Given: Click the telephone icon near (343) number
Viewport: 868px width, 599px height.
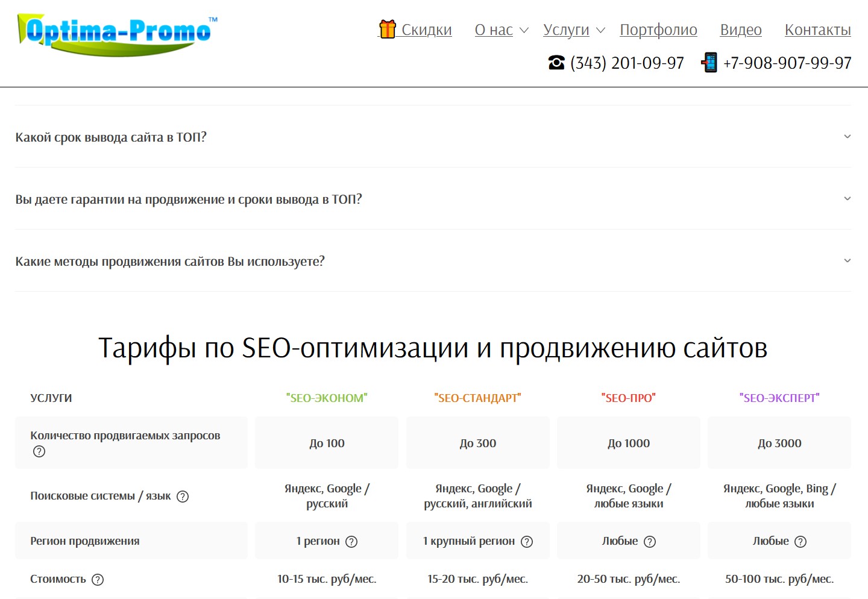Looking at the screenshot, I should coord(556,63).
